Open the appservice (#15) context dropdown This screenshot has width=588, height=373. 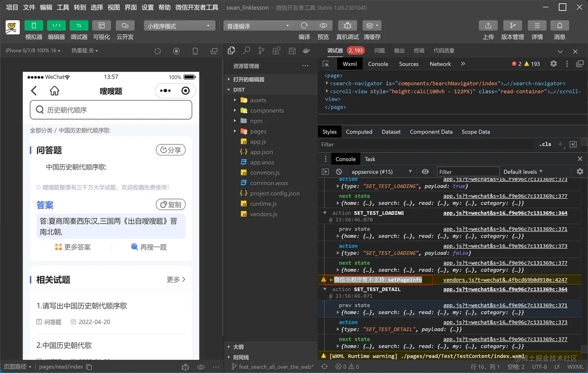(x=381, y=172)
